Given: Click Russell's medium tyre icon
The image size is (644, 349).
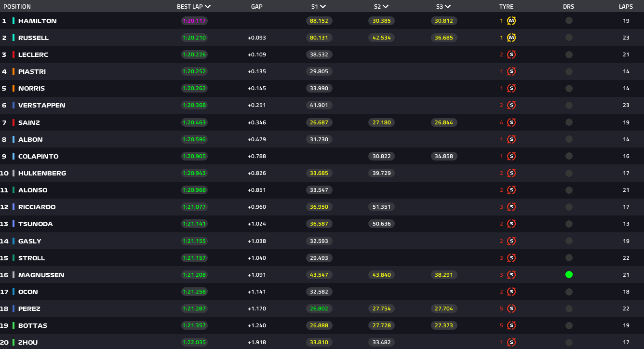Looking at the screenshot, I should (511, 38).
